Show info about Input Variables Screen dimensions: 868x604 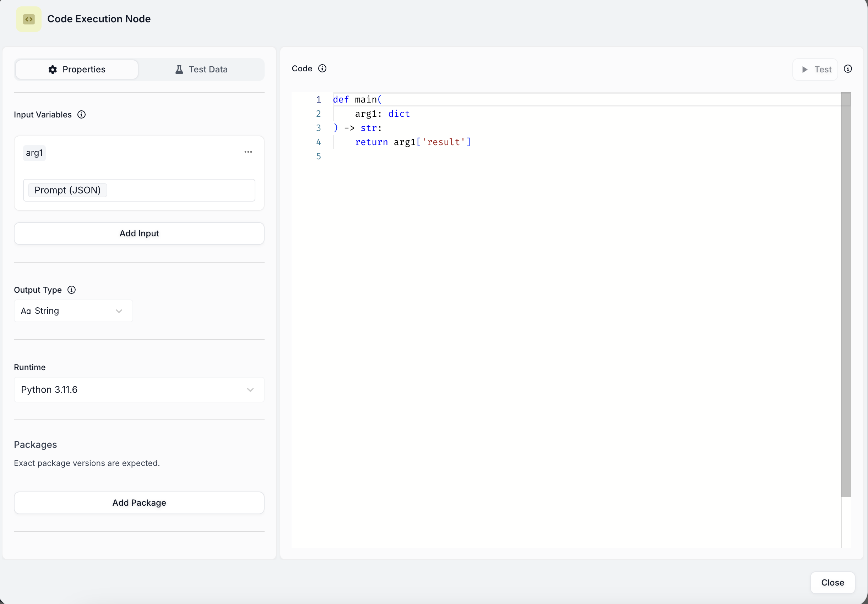click(82, 115)
